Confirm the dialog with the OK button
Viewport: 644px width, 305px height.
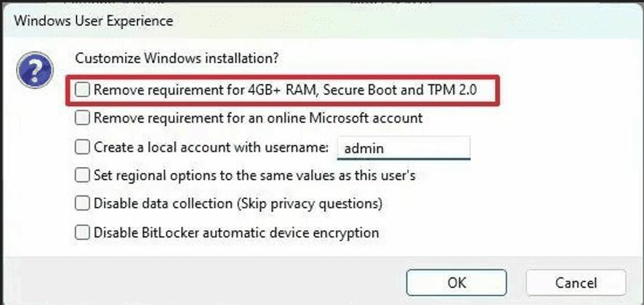[457, 282]
